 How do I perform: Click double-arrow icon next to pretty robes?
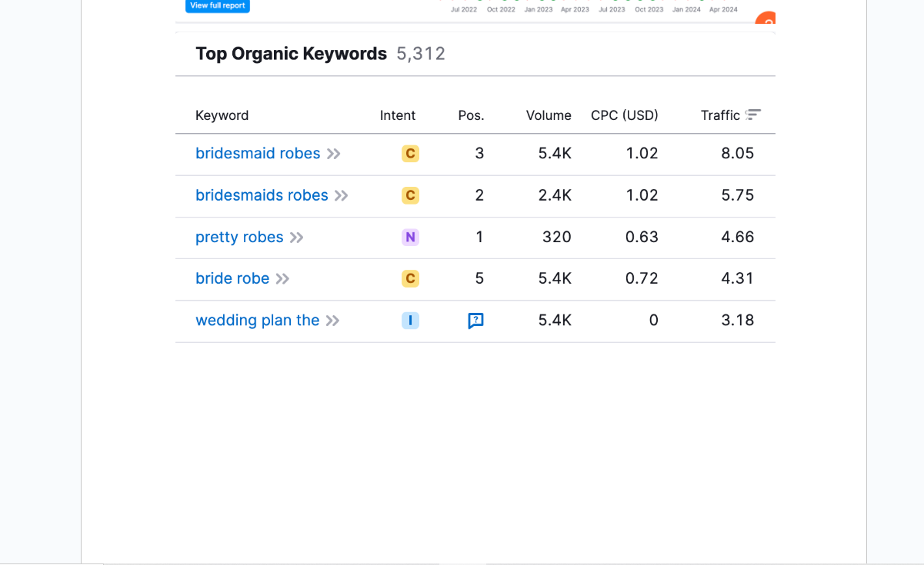(x=297, y=238)
